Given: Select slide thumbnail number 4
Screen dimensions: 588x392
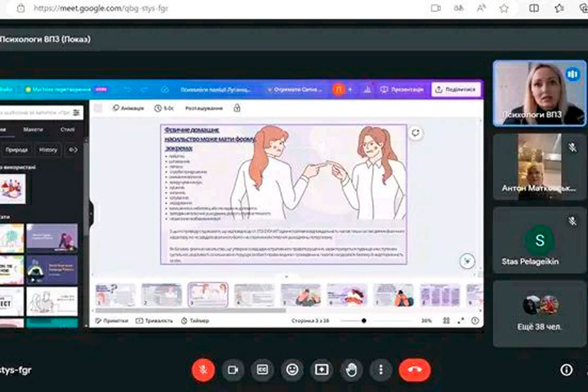Looking at the screenshot, I should point(254,295).
